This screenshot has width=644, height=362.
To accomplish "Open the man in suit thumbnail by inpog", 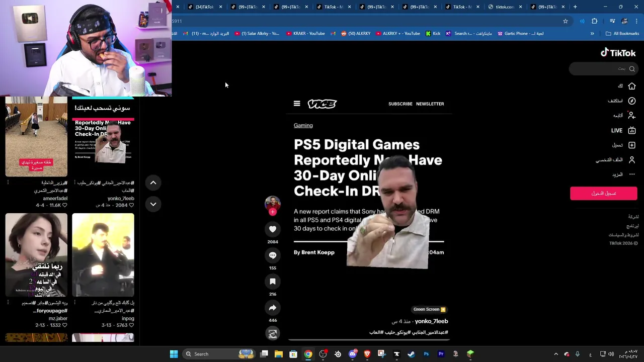I will [x=103, y=255].
